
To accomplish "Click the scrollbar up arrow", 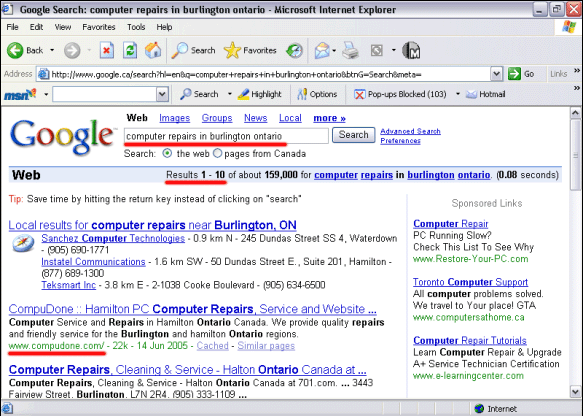I will click(575, 113).
